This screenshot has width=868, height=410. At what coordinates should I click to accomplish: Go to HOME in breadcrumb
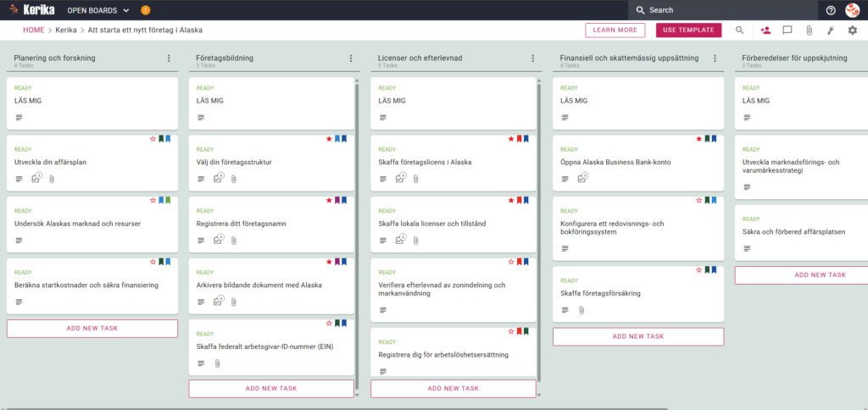34,30
